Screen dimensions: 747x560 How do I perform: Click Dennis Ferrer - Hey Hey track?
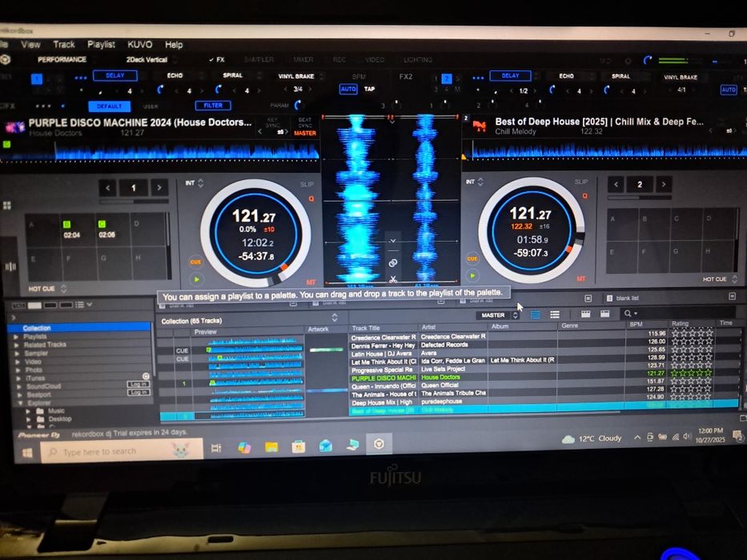[x=383, y=345]
